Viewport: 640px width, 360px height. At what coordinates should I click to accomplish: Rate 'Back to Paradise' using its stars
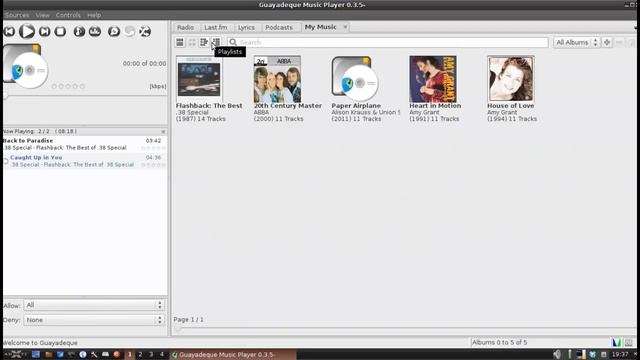(x=153, y=148)
